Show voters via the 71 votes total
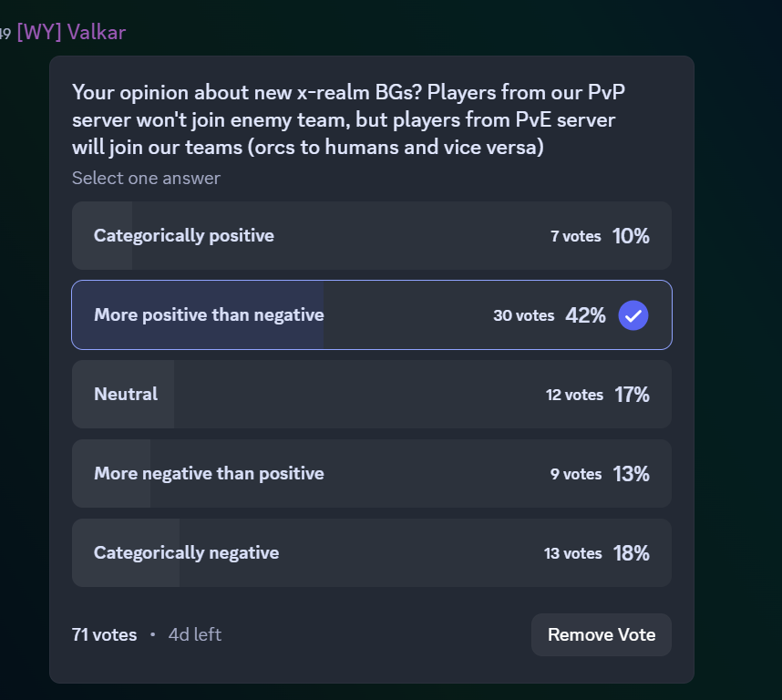 pyautogui.click(x=104, y=634)
